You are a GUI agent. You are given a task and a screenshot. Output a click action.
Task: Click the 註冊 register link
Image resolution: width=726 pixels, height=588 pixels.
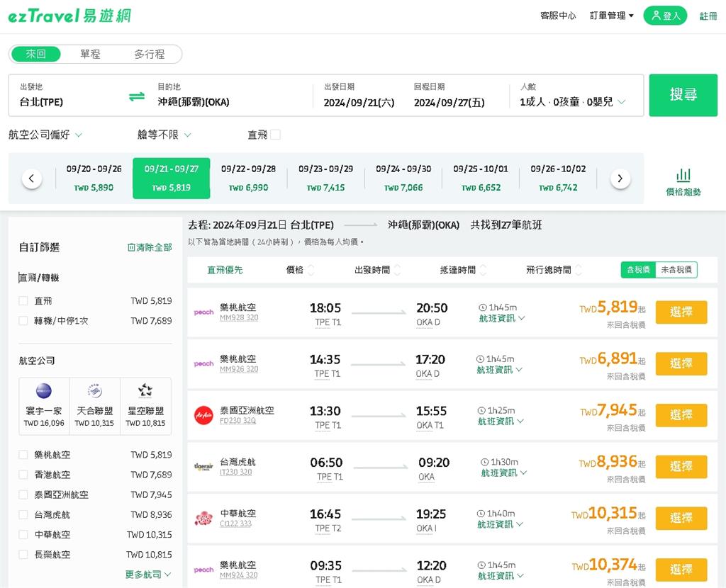point(708,16)
